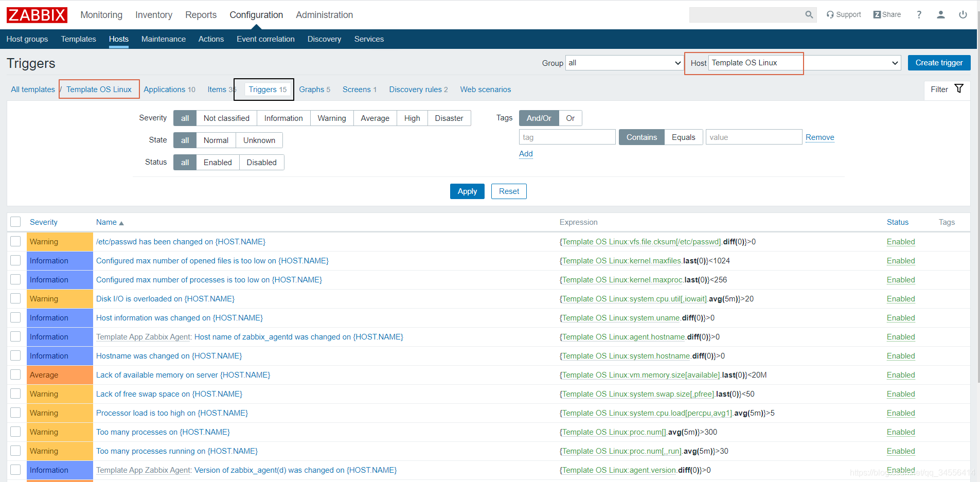Open Template App Zabbix Agent version trigger
Viewport: 980px width, 482px height.
tap(296, 470)
